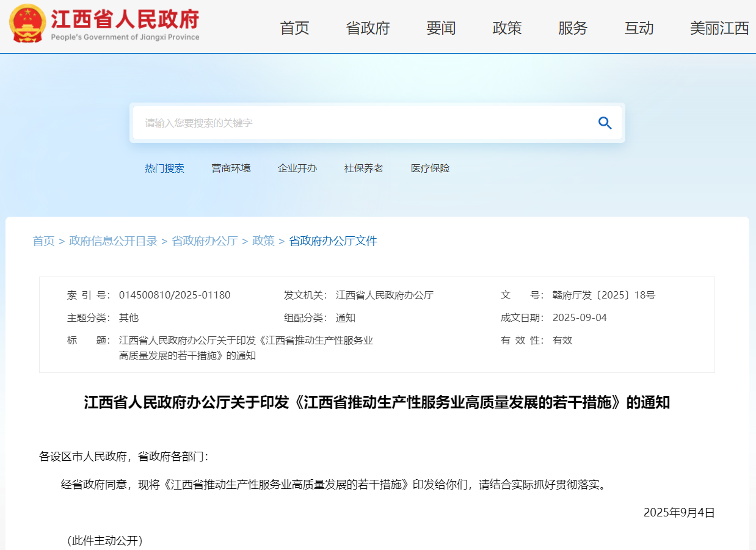Go to 美丽江西 section
Screen dimensions: 756x550
tap(719, 28)
